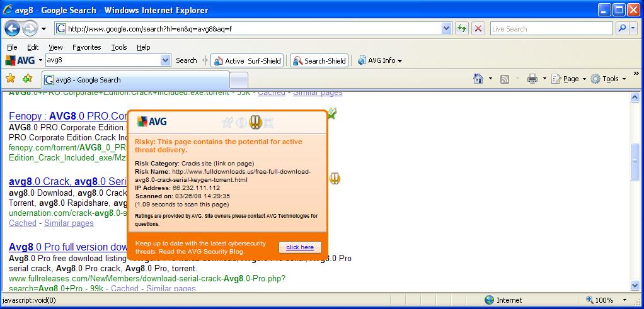Click the AVG verdict icon beside Fenopy result
Image resolution: width=644 pixels, height=309 pixels.
(x=332, y=113)
